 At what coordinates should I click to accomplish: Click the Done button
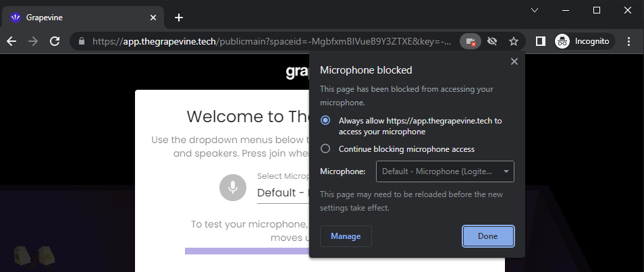(488, 236)
